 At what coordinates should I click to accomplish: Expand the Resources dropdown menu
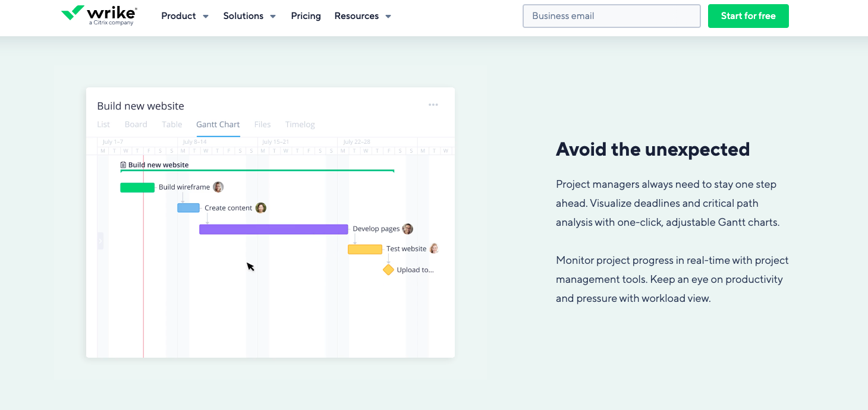(x=363, y=16)
